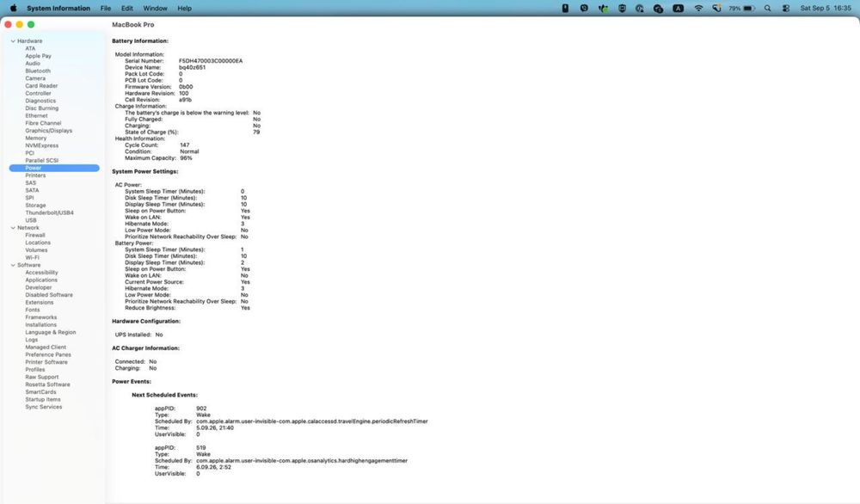Viewport: 860px width, 504px height.
Task: Select Thunderbolt/USB4 in the sidebar
Action: (x=49, y=212)
